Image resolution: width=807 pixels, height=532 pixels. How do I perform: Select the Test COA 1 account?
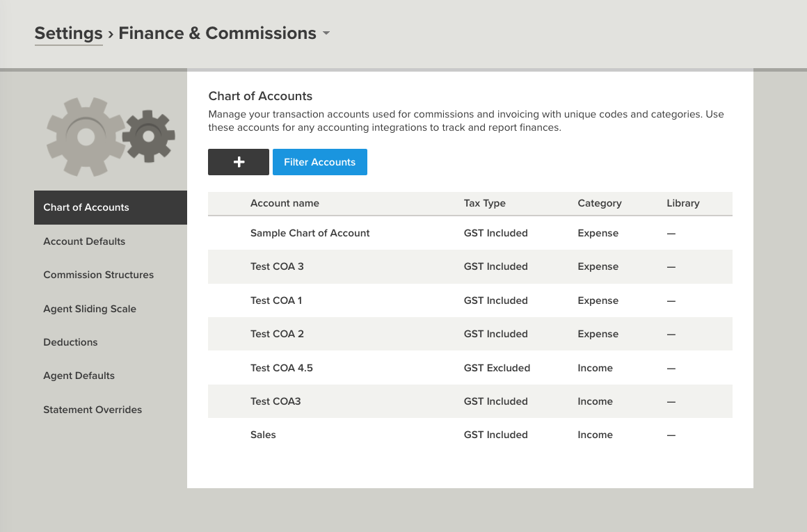click(275, 300)
